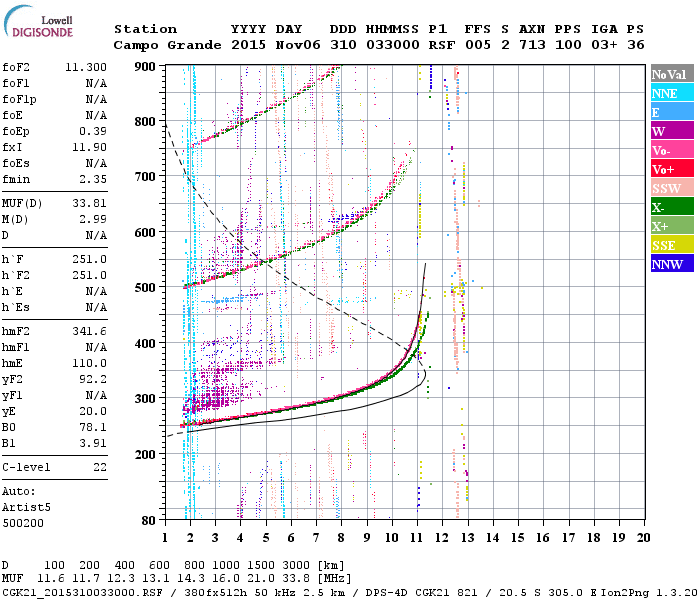Click the 5 MHz frequency axis label
700x600 pixels.
click(x=266, y=538)
